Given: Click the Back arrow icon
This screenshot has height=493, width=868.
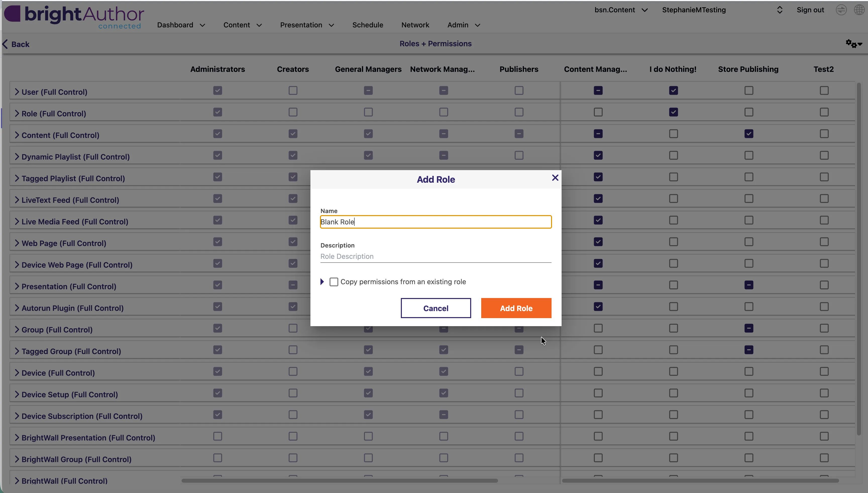Looking at the screenshot, I should point(5,44).
